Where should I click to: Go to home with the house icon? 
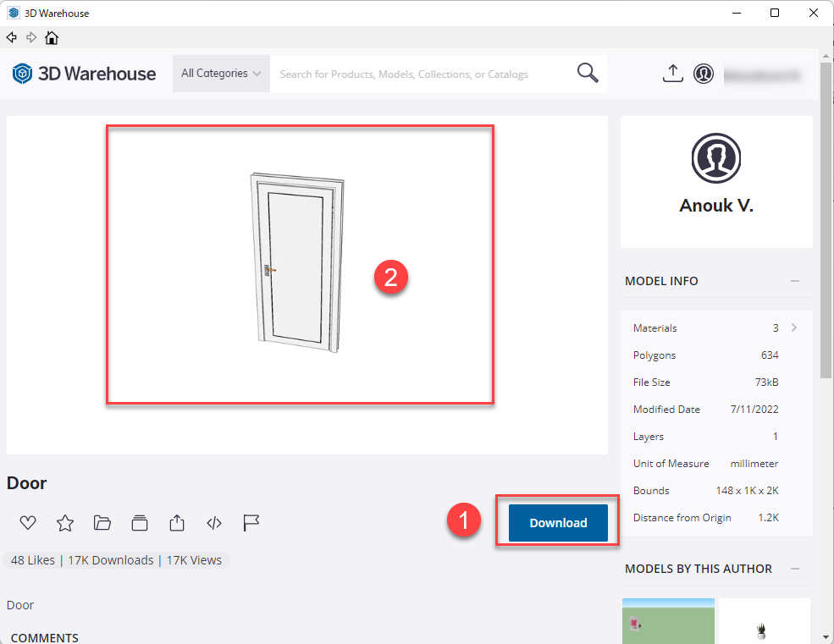pyautogui.click(x=52, y=37)
